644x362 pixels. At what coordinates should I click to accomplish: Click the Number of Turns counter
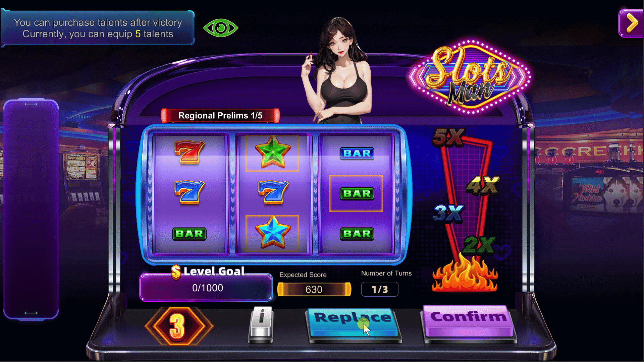tap(380, 289)
